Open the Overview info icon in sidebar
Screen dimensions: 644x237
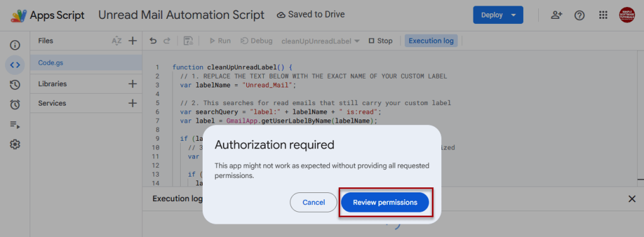tap(15, 45)
